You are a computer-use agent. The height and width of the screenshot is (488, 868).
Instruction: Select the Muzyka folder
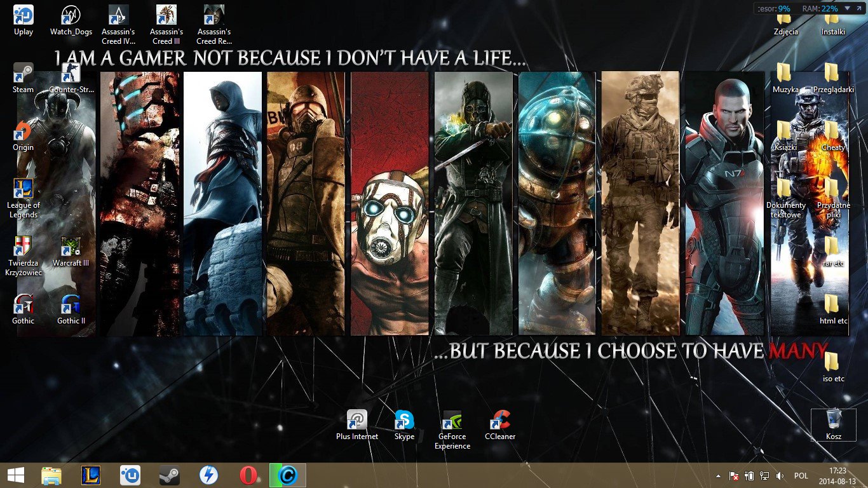[786, 78]
